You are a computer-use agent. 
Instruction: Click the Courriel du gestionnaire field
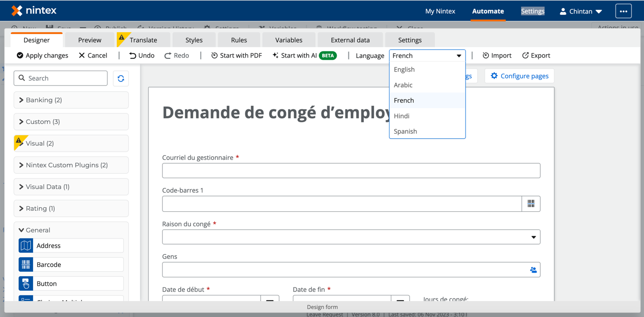tap(351, 171)
